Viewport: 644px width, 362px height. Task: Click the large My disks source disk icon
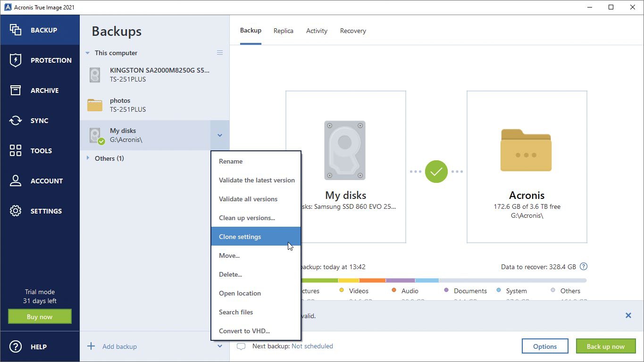click(x=345, y=150)
